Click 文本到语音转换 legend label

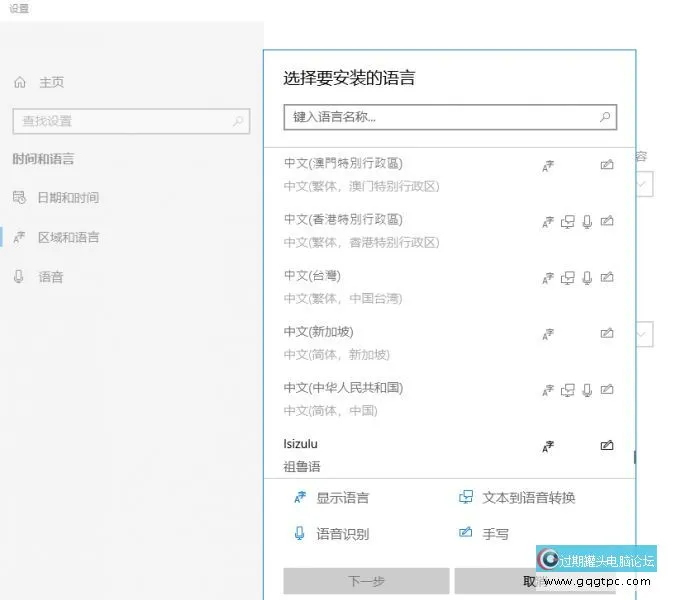[x=529, y=497]
